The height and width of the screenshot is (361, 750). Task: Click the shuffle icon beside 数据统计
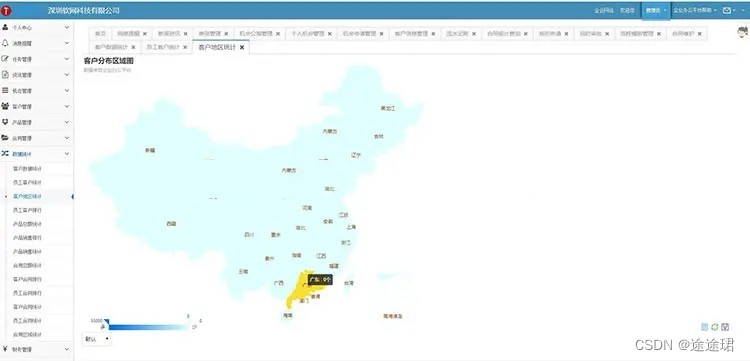5,153
